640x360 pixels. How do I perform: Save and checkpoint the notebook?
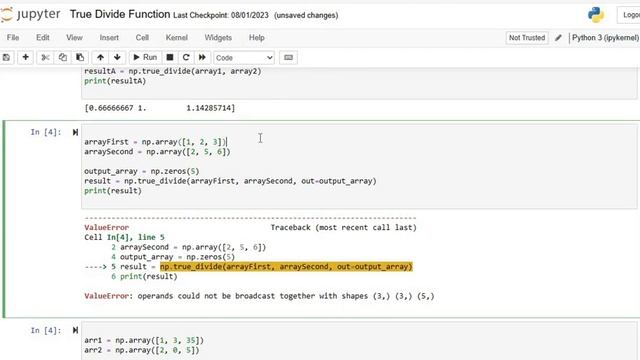(x=6, y=58)
